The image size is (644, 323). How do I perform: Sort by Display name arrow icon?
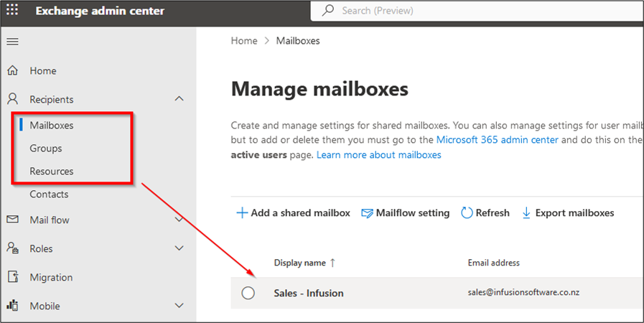(332, 263)
